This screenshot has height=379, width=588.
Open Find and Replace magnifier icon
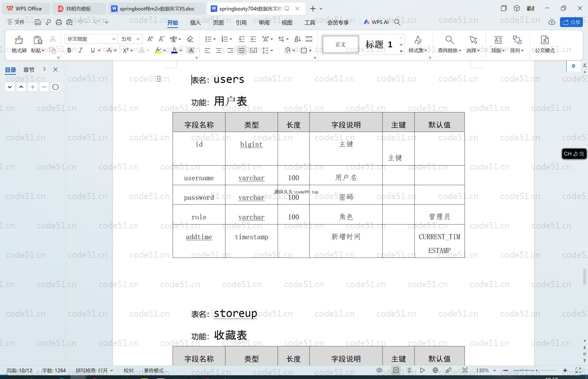click(449, 40)
